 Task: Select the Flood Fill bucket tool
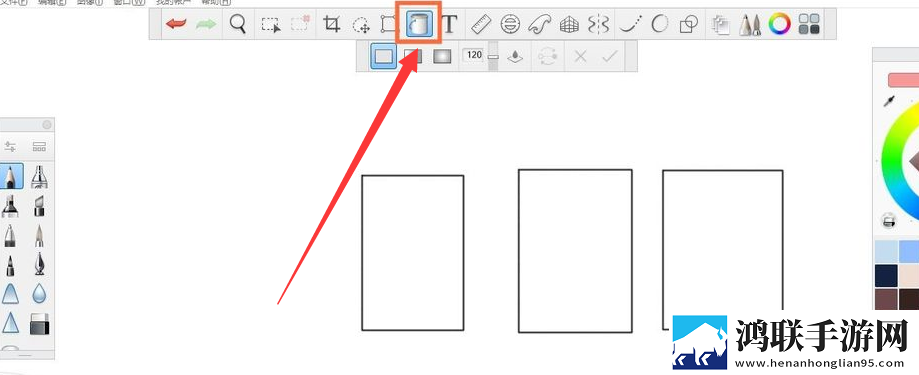coord(419,24)
